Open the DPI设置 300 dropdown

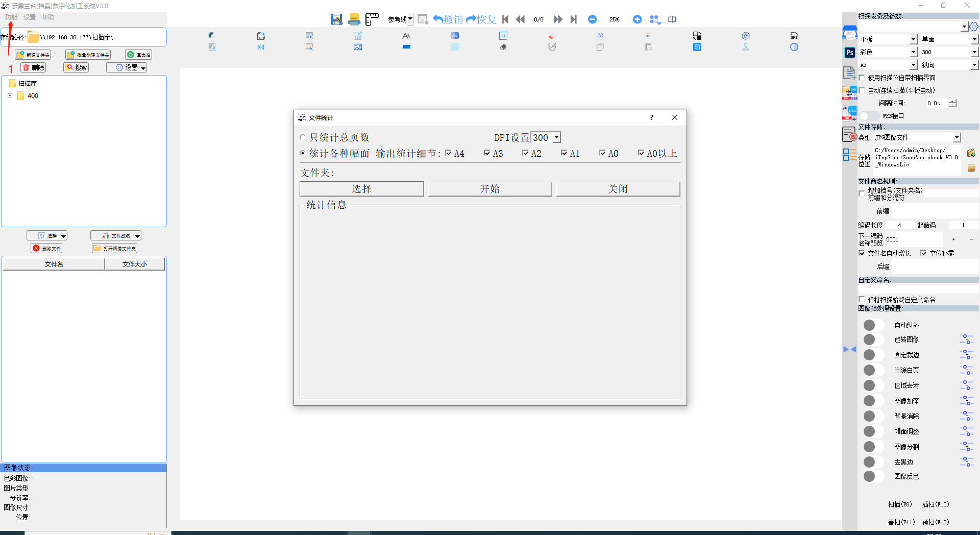556,137
